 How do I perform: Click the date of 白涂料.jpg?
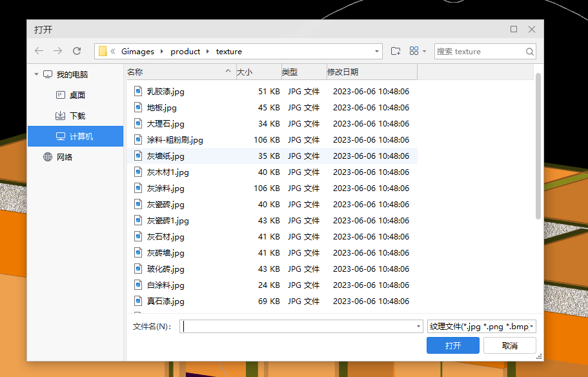[x=371, y=285]
